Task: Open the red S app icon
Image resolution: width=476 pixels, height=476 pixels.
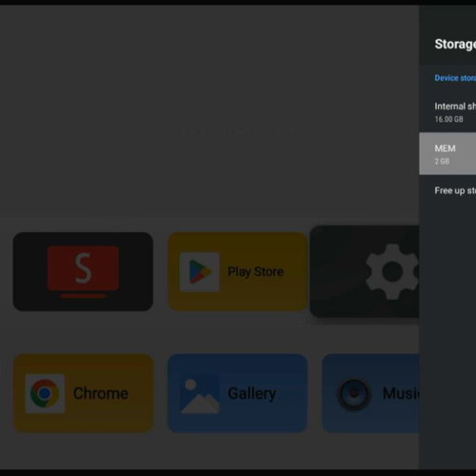Action: click(x=83, y=268)
